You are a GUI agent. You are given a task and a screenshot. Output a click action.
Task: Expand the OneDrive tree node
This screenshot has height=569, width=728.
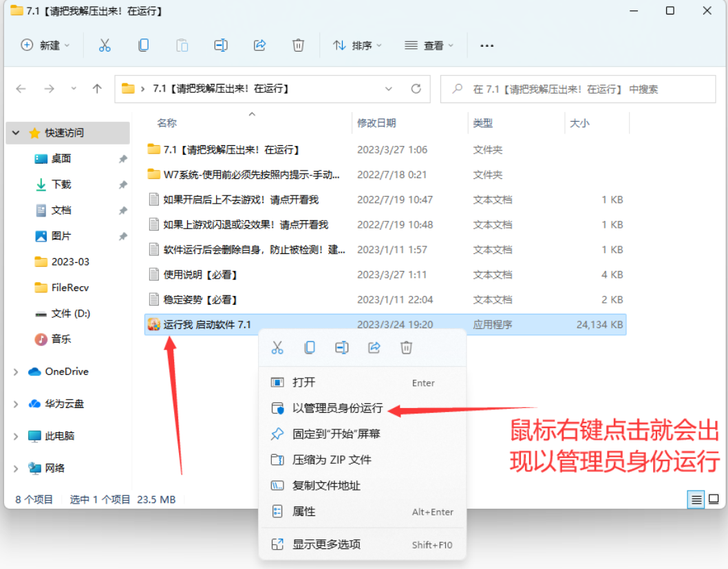16,372
